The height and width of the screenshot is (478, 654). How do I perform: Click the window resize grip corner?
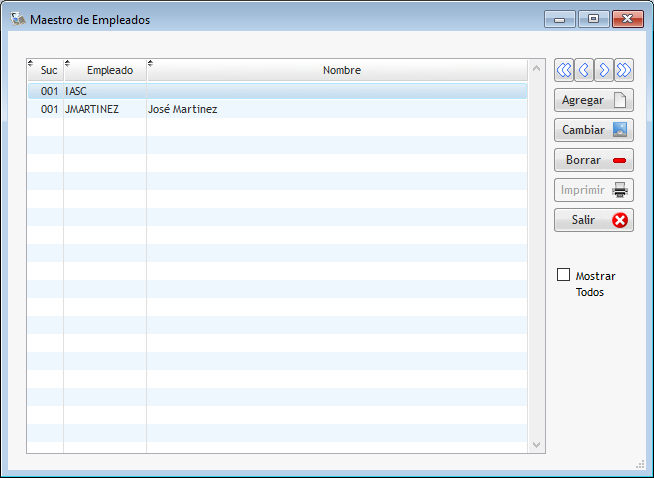(641, 465)
